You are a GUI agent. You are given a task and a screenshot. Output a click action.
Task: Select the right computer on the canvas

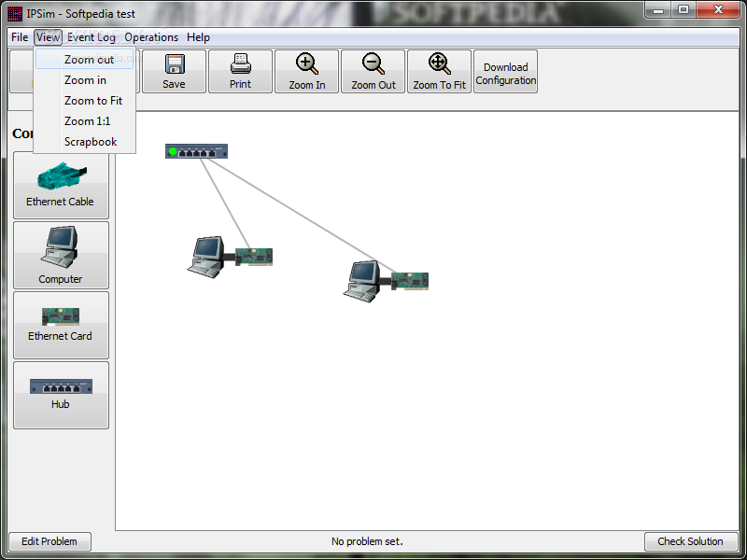362,282
